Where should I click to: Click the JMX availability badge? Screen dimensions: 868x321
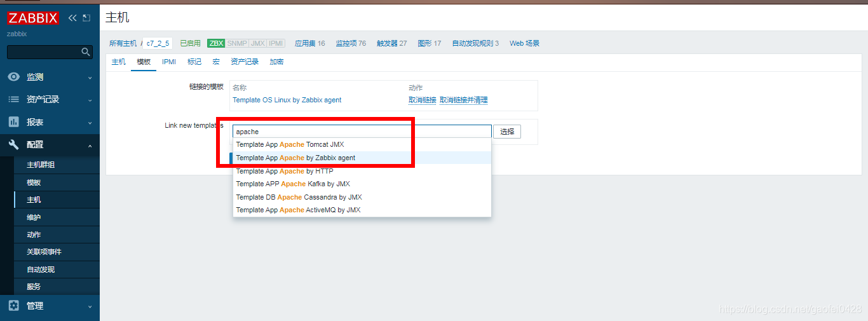click(258, 43)
